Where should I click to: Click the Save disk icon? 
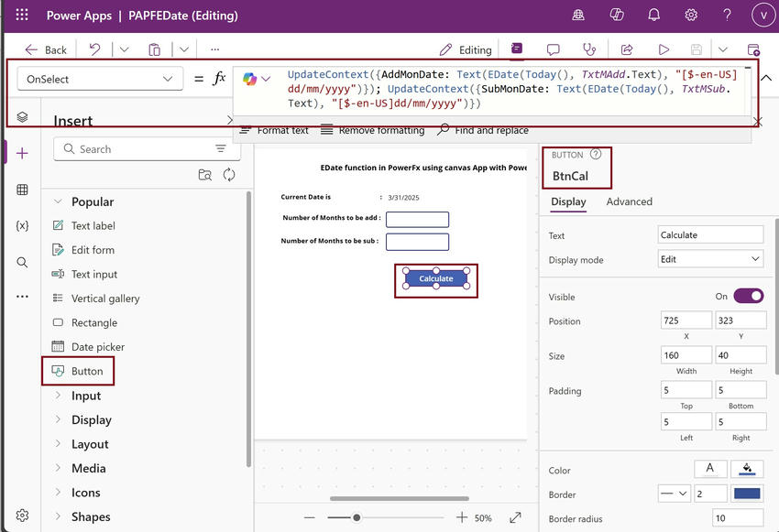(x=697, y=49)
